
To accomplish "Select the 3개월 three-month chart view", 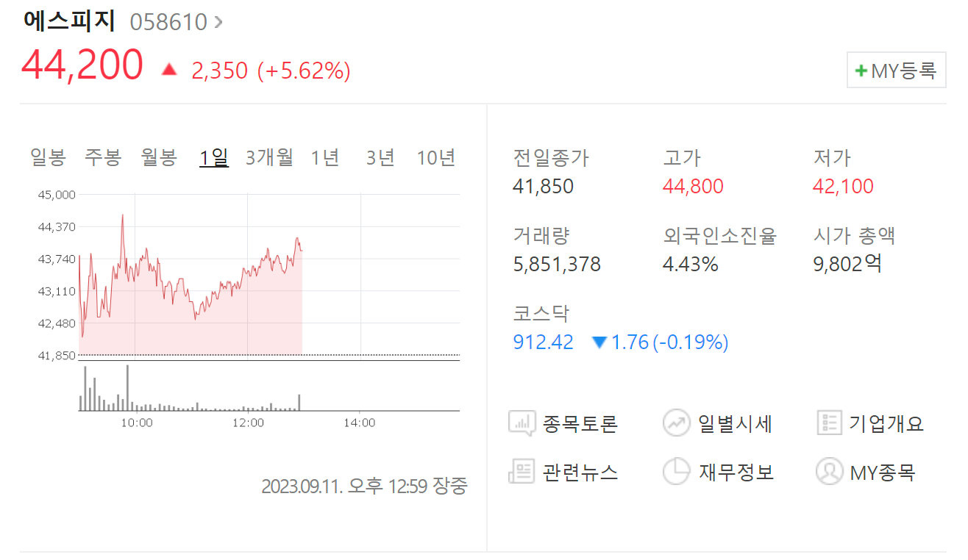I will pos(268,157).
